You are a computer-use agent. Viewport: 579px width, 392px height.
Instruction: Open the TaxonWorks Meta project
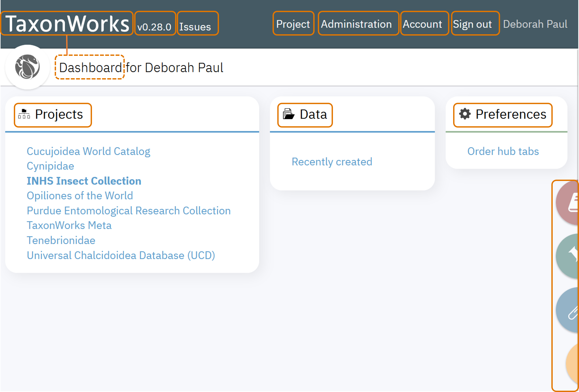(x=69, y=225)
